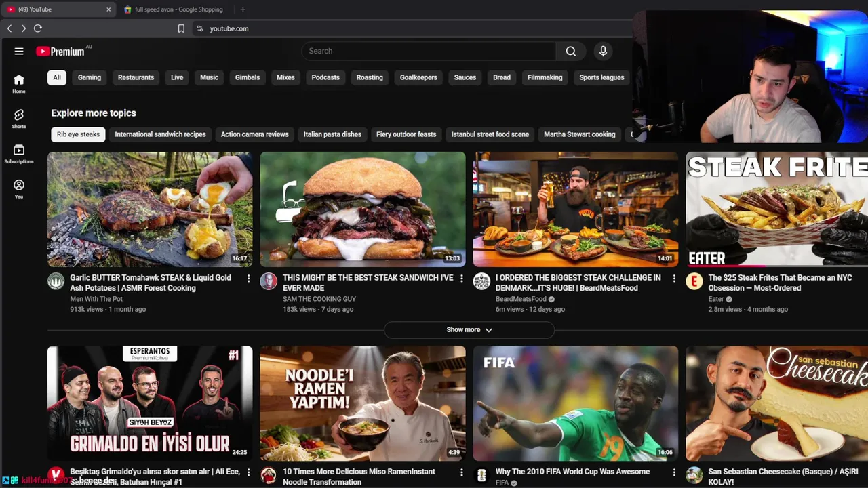Open options menu for Miso Ramen video

pyautogui.click(x=461, y=472)
